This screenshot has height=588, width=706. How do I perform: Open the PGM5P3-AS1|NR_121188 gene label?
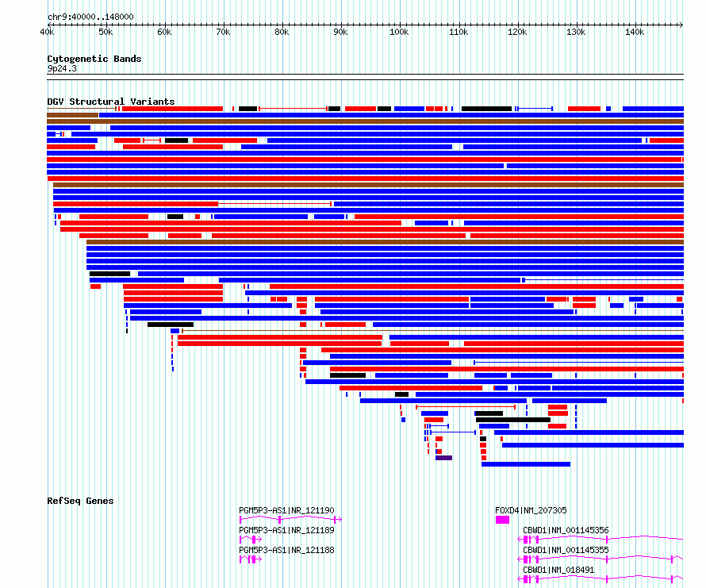tap(286, 550)
